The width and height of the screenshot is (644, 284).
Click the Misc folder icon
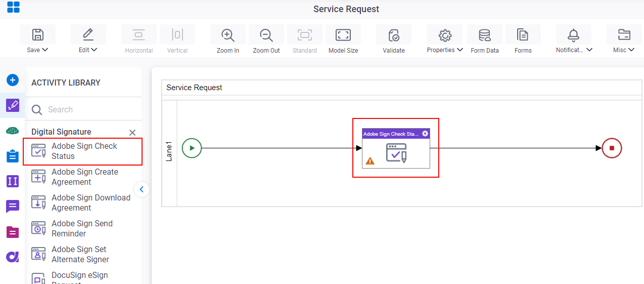624,34
